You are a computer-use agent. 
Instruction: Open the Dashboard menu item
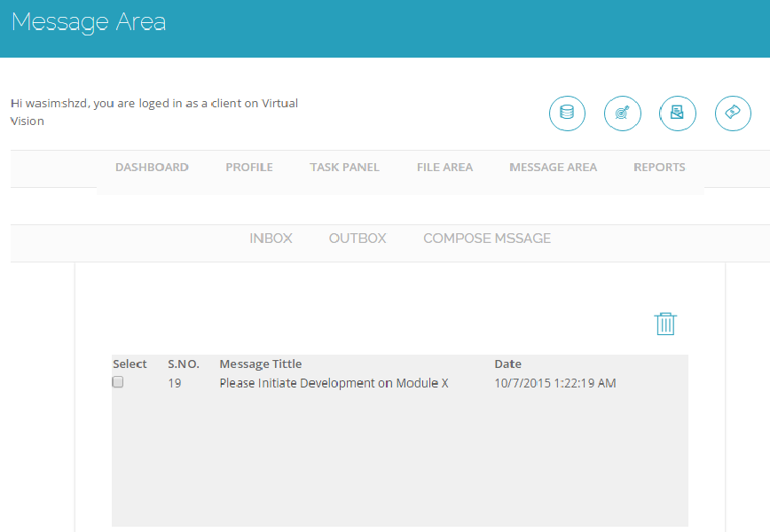pyautogui.click(x=152, y=167)
